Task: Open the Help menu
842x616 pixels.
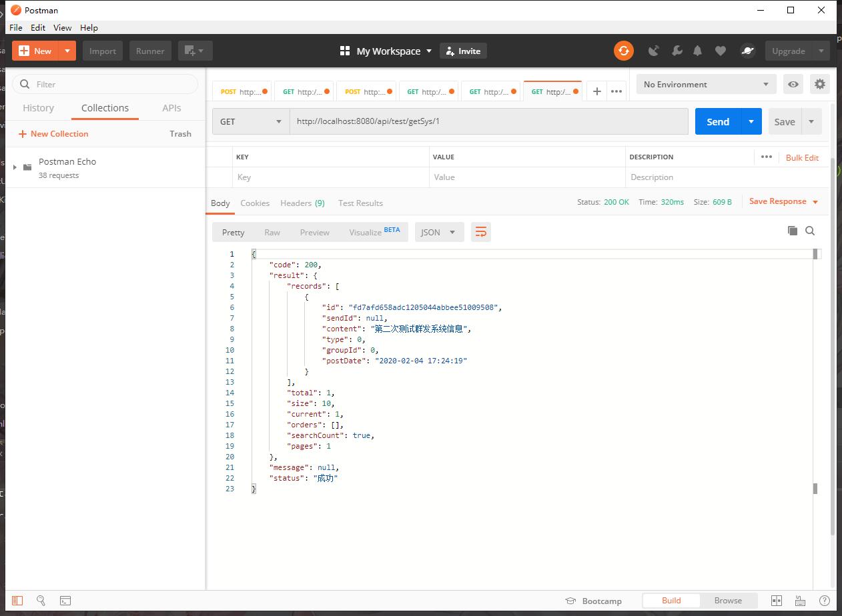Action: click(x=89, y=27)
